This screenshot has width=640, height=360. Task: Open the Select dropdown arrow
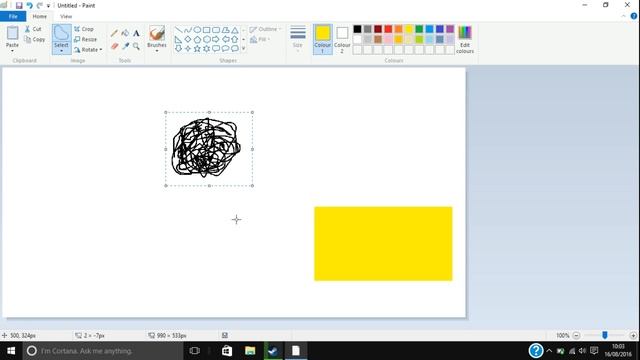tap(62, 51)
